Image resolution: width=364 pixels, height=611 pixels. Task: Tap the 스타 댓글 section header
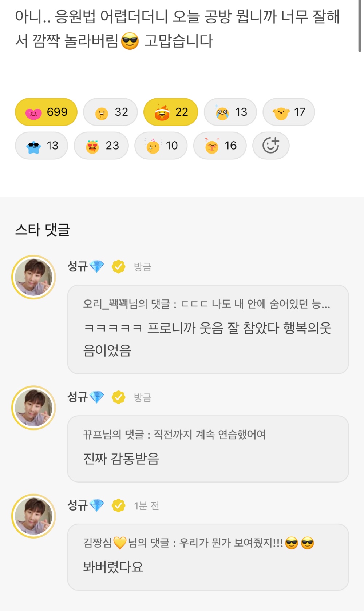click(x=43, y=230)
